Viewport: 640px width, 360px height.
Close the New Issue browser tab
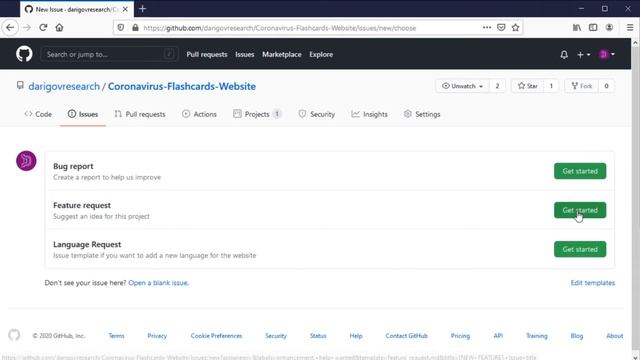(x=125, y=9)
